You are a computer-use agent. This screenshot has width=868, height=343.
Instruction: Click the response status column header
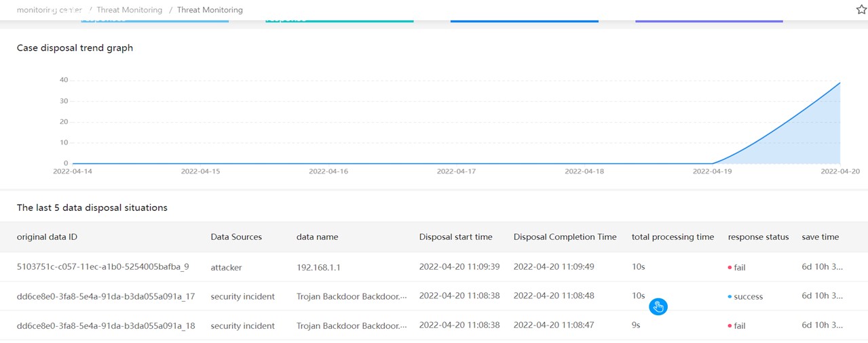point(758,237)
